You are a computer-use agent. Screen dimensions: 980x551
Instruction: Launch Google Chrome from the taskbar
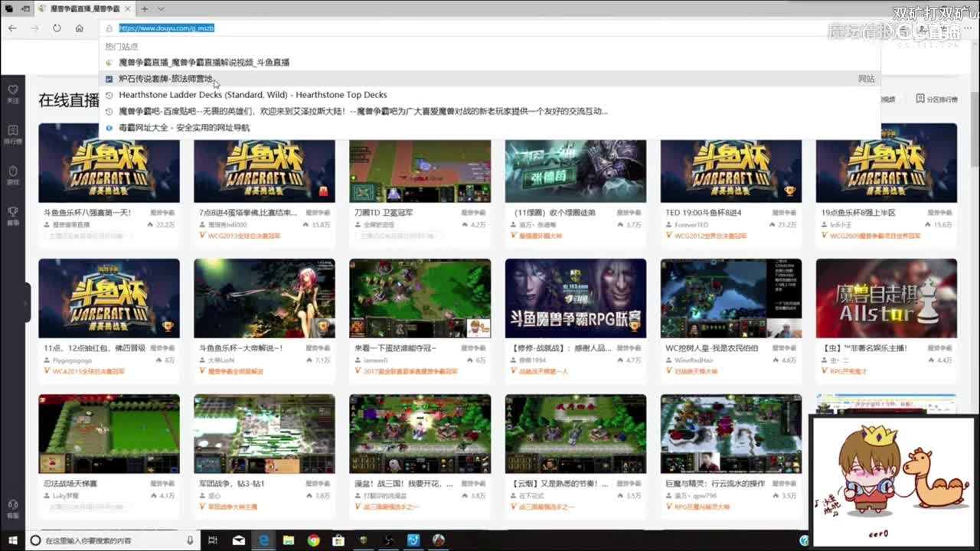click(313, 540)
